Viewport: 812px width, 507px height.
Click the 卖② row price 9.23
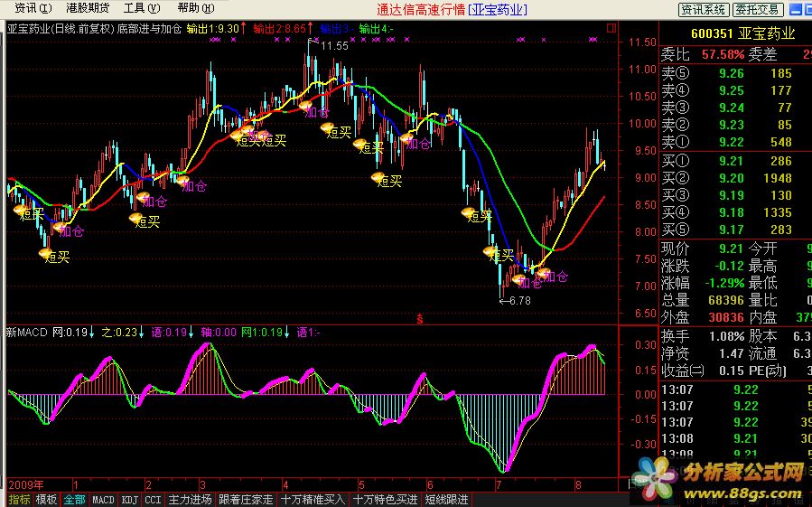(x=732, y=125)
